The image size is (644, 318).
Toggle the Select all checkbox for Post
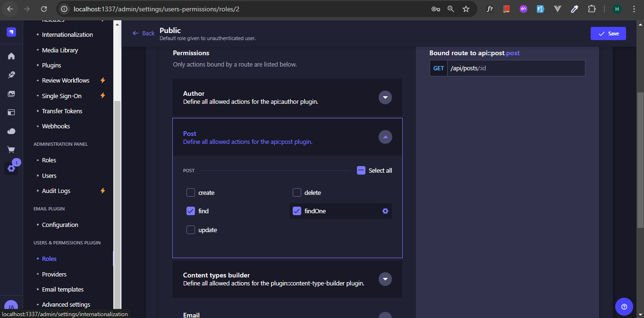(x=361, y=170)
